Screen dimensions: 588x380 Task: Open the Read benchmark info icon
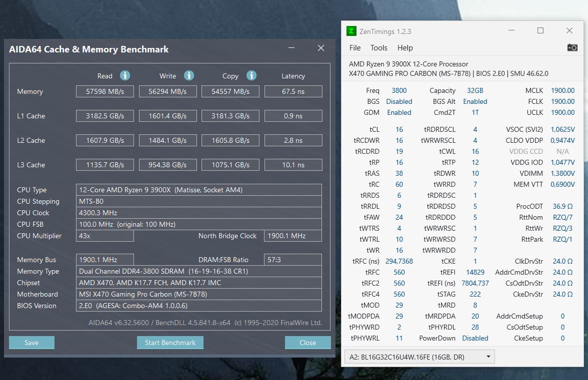125,75
